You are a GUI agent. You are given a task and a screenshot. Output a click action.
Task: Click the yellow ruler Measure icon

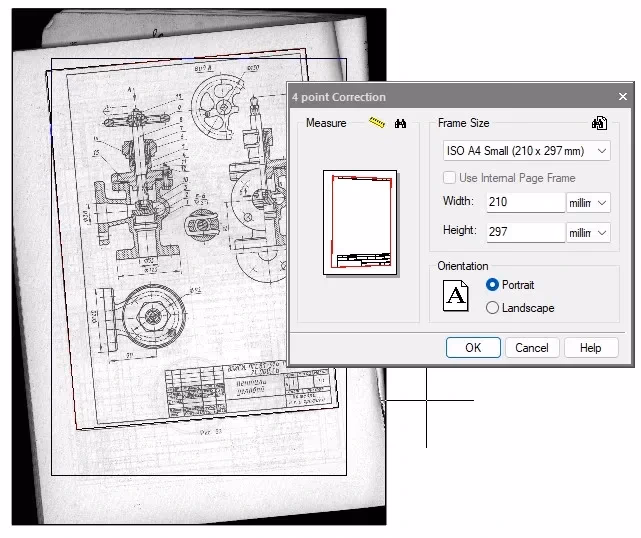coord(377,122)
